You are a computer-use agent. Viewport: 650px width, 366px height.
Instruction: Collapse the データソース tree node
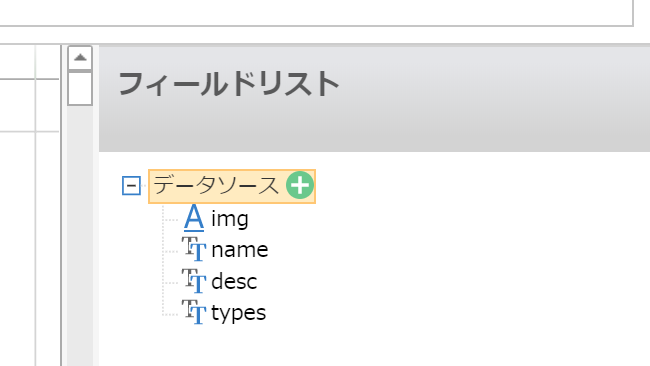[131, 185]
